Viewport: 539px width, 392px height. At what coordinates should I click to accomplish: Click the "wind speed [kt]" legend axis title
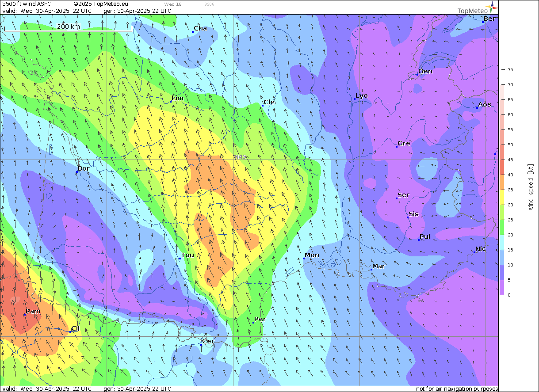530,186
